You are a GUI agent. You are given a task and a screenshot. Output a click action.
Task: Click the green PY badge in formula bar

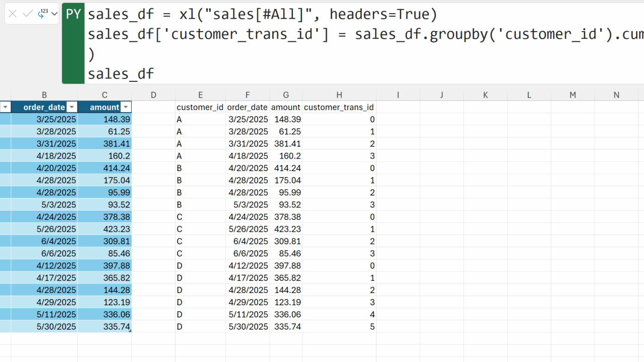point(73,15)
